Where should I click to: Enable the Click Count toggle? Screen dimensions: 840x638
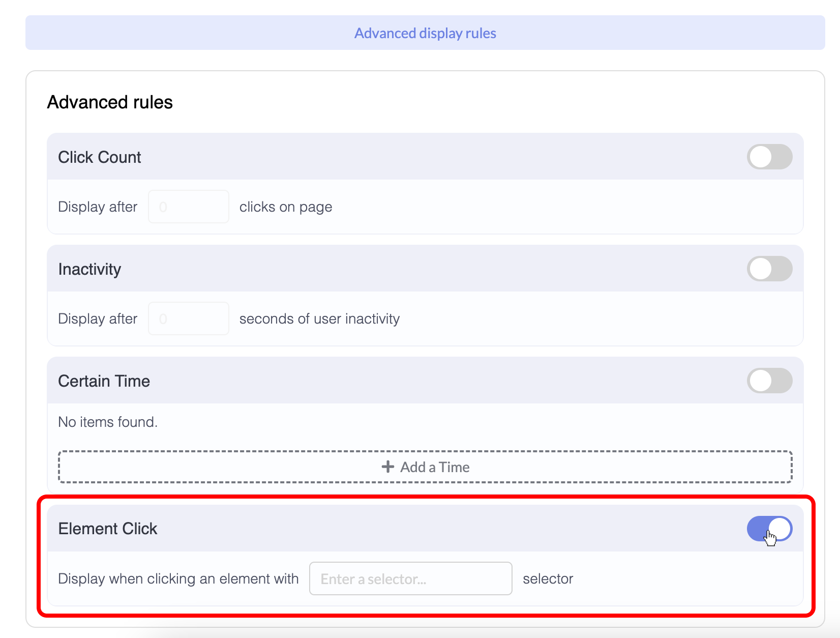click(769, 157)
